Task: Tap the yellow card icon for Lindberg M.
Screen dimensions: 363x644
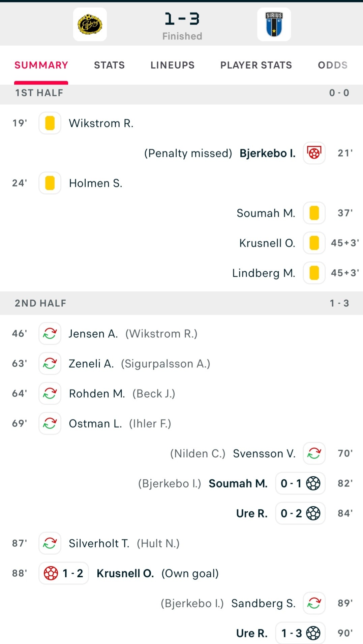Action: [314, 273]
